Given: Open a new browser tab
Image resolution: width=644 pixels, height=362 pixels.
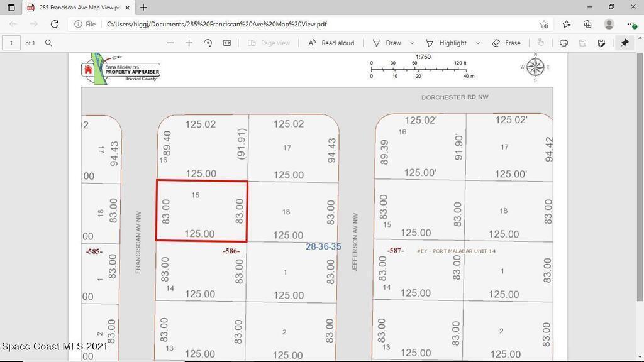Looking at the screenshot, I should (143, 8).
